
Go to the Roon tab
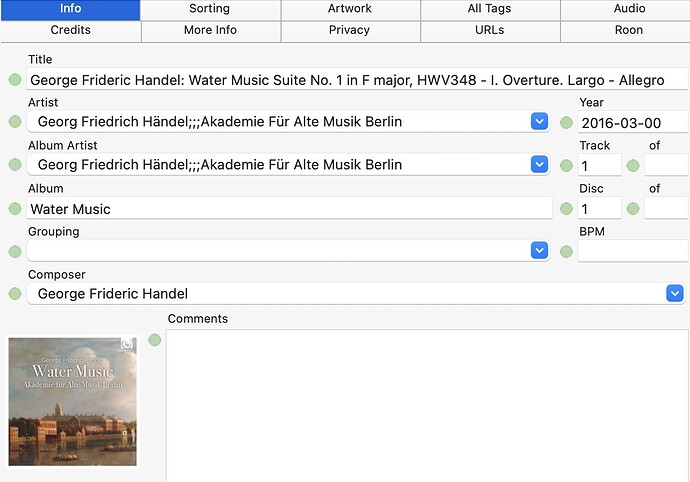coord(628,30)
